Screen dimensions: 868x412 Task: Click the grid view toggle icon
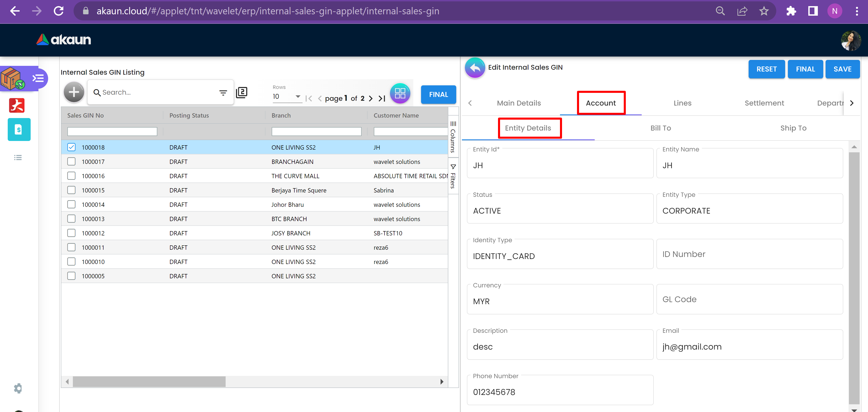400,93
